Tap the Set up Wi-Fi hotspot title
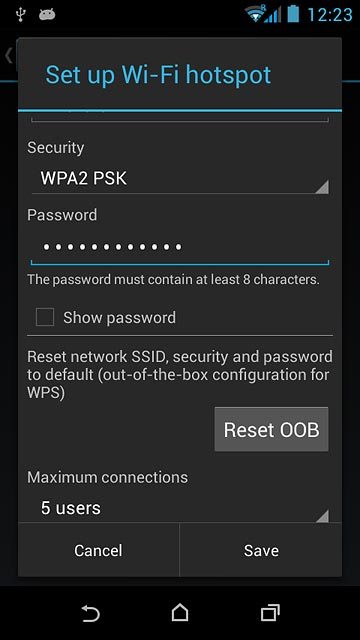The width and height of the screenshot is (360, 640). point(158,75)
